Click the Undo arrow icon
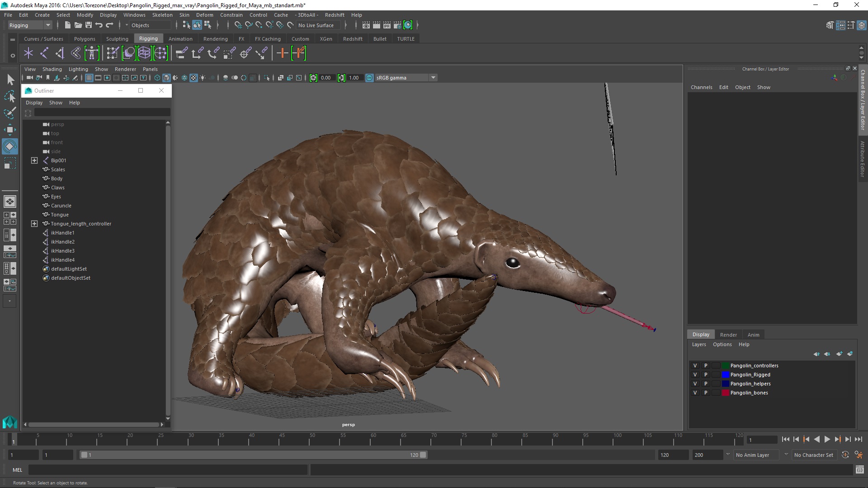 (x=99, y=25)
